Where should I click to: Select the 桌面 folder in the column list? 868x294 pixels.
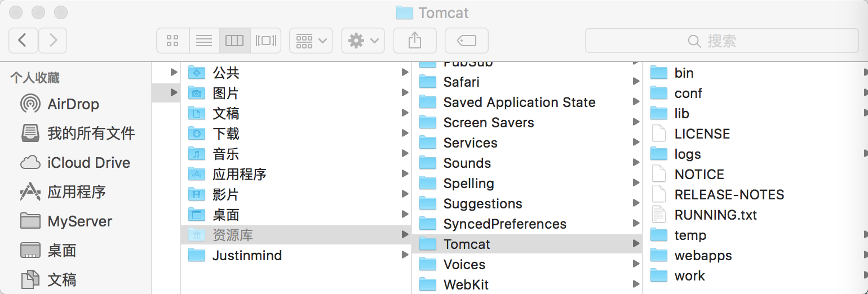(x=296, y=215)
